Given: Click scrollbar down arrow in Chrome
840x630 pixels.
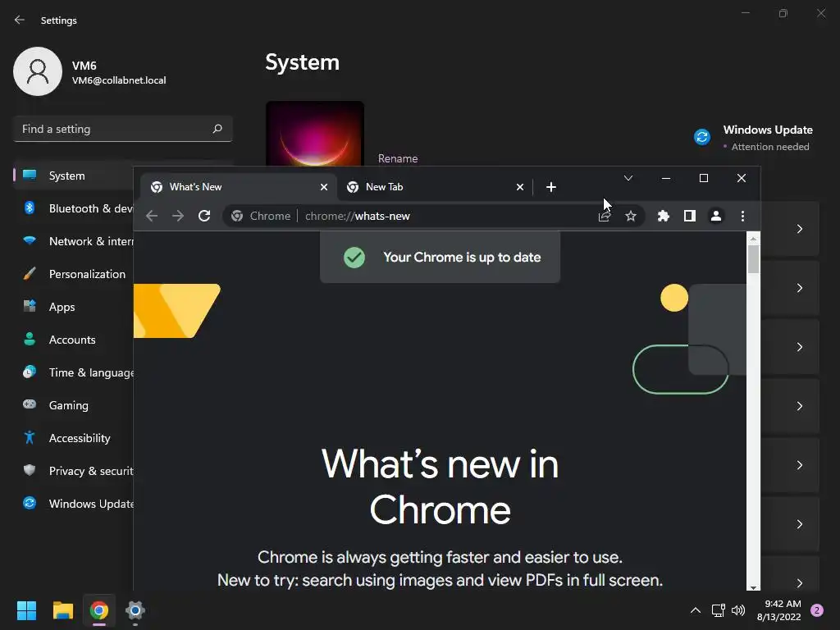Looking at the screenshot, I should pos(753,587).
